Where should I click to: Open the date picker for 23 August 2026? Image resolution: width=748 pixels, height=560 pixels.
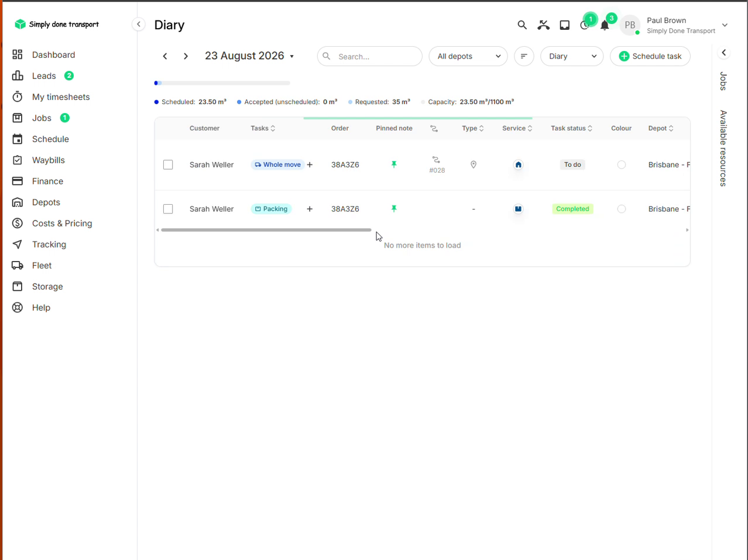[x=249, y=56]
